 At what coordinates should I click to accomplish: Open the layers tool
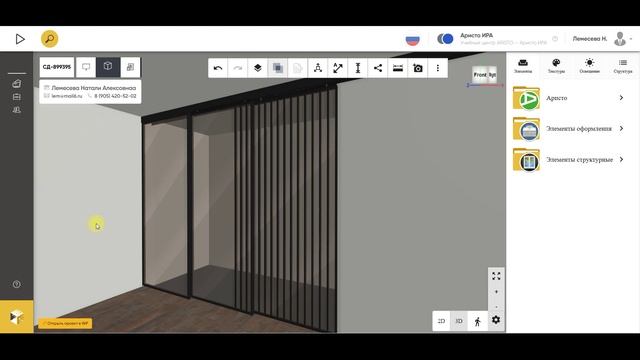[258, 68]
